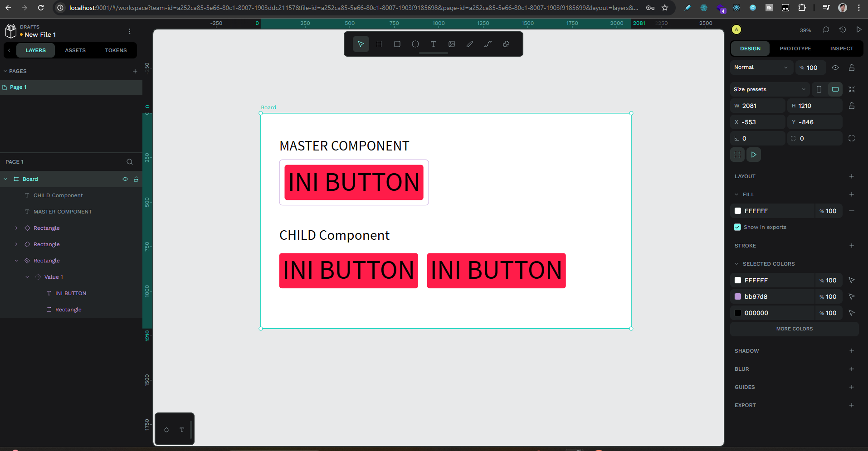
Task: Switch to the Prototype tab
Action: point(795,48)
